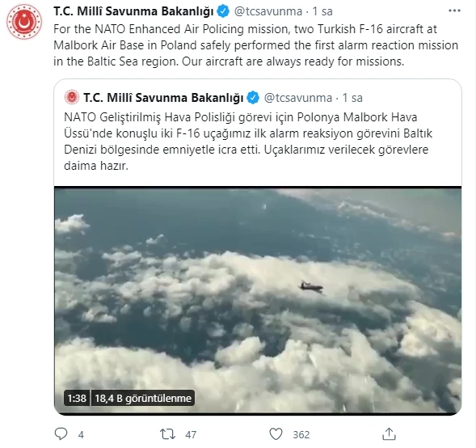Click the 18,4 B görüntülenme view count

(143, 398)
